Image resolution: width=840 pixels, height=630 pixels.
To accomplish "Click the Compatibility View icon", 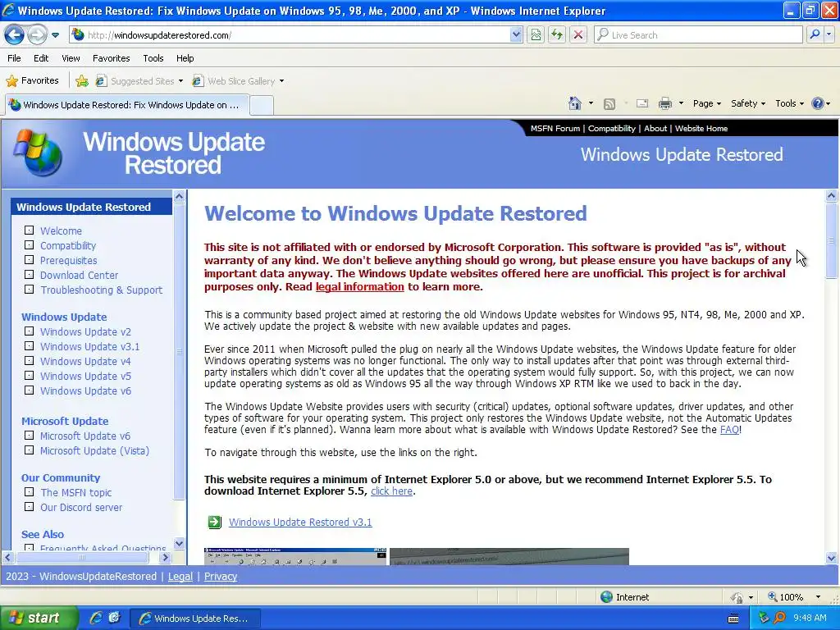I will coord(536,35).
